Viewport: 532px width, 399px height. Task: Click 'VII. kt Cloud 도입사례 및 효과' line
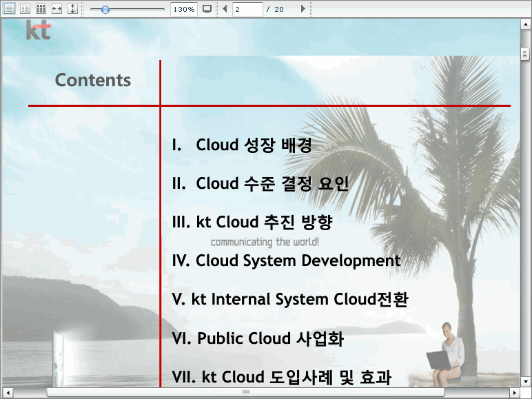point(282,377)
